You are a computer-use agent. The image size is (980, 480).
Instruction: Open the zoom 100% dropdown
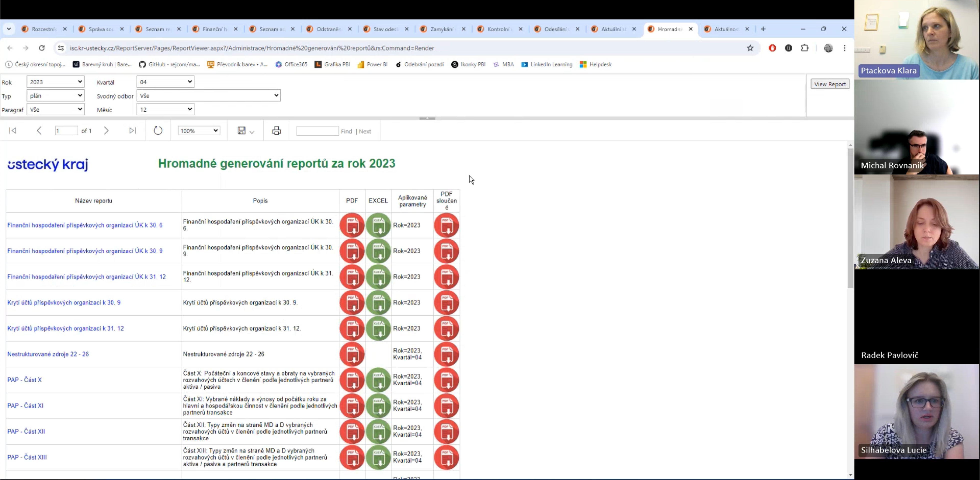(199, 131)
